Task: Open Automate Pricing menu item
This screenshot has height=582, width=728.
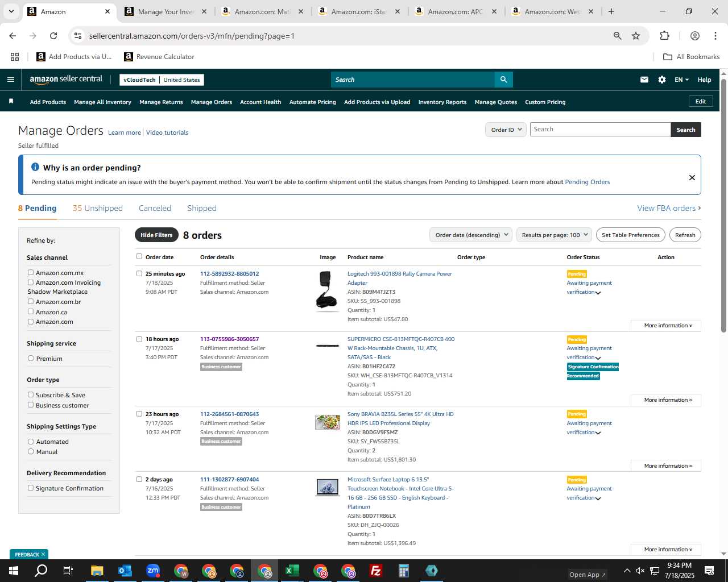Action: (313, 102)
